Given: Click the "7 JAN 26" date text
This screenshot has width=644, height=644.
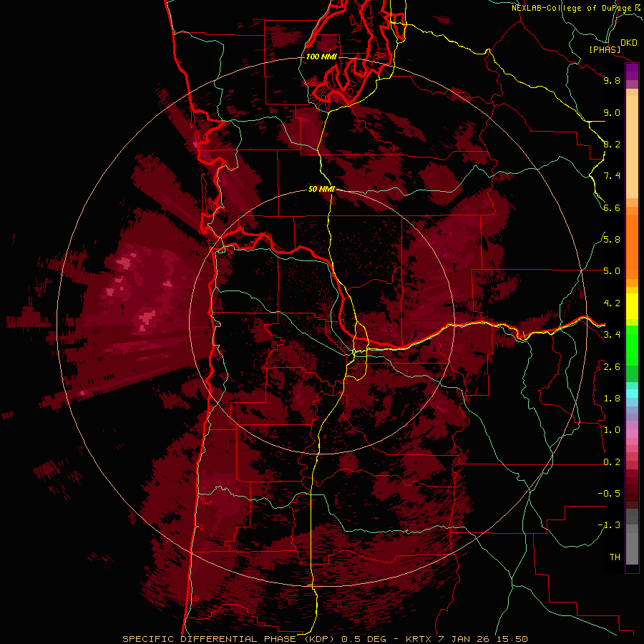Looking at the screenshot, I should point(463,639).
